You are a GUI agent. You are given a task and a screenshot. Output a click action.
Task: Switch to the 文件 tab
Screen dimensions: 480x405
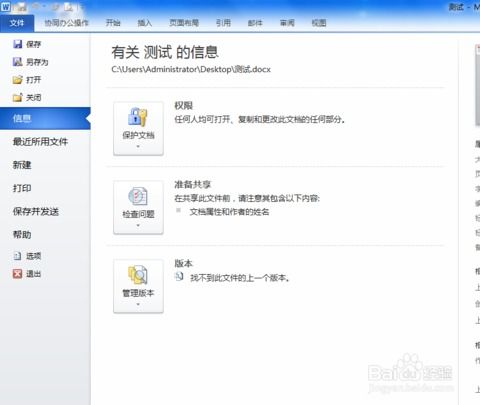tap(17, 23)
